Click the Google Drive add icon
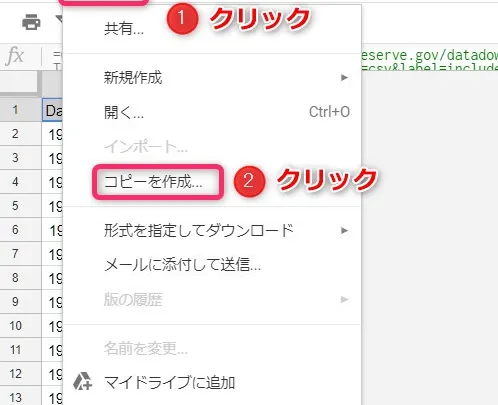 point(82,381)
